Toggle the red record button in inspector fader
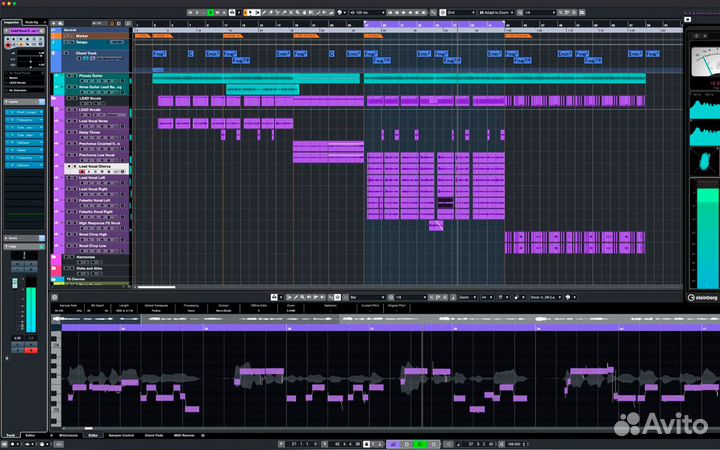Viewport: 720px width, 450px height. point(30,350)
